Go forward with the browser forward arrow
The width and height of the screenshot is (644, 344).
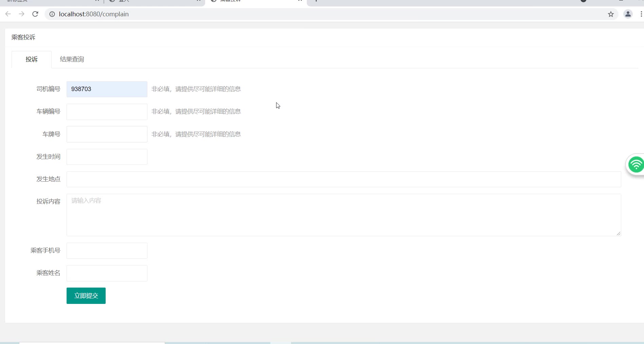pos(22,14)
